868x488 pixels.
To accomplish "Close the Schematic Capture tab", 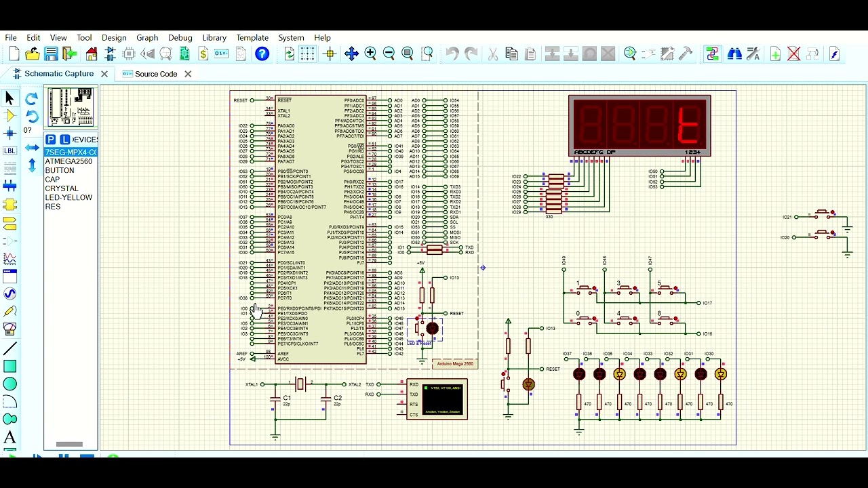I will pos(104,74).
